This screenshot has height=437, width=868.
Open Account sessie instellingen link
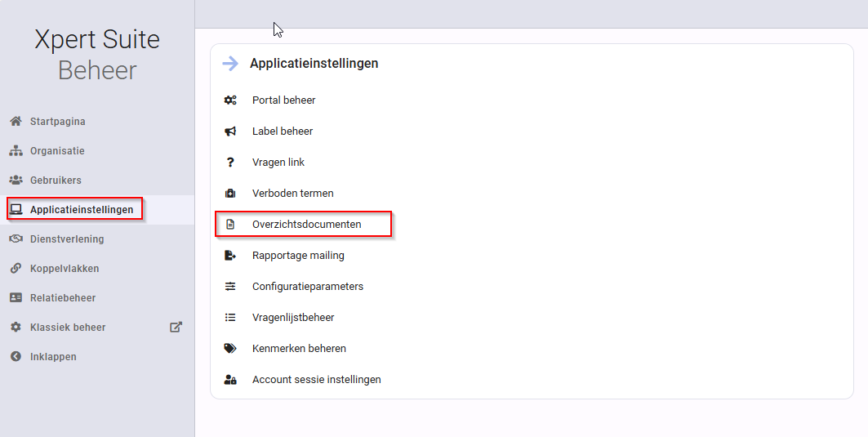coord(316,379)
